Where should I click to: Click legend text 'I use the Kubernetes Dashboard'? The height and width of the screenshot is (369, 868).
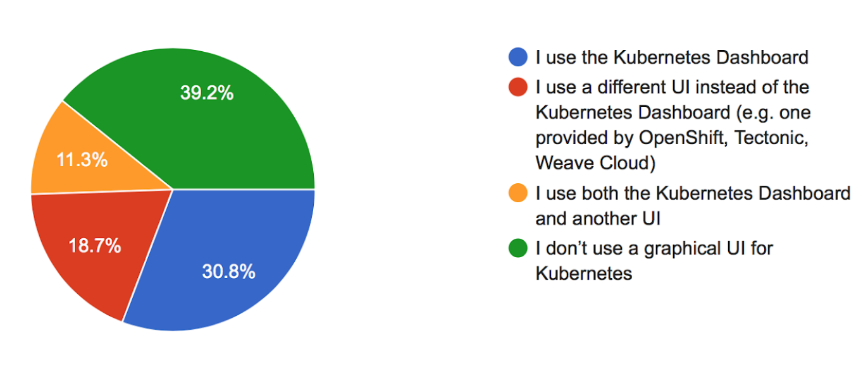click(672, 57)
